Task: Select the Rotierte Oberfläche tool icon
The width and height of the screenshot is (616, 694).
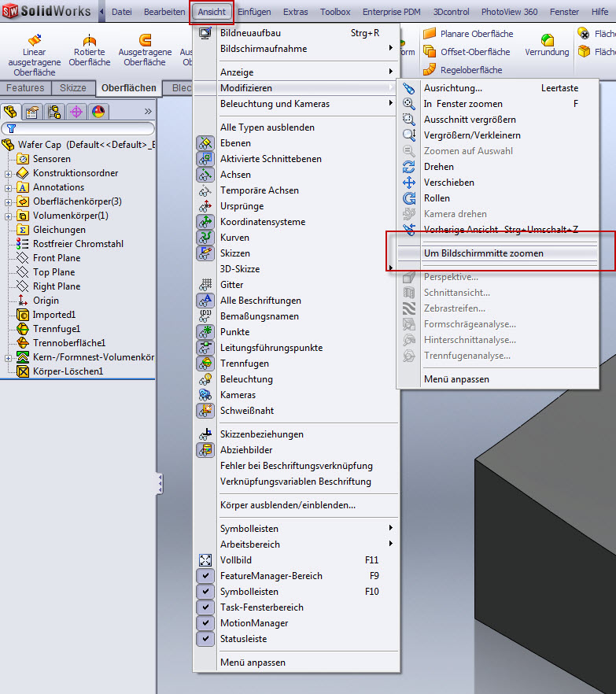Action: (90, 40)
